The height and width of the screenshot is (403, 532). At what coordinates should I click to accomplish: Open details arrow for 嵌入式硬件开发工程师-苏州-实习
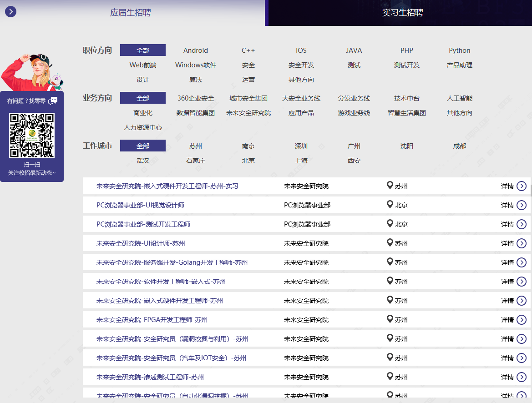coord(521,186)
